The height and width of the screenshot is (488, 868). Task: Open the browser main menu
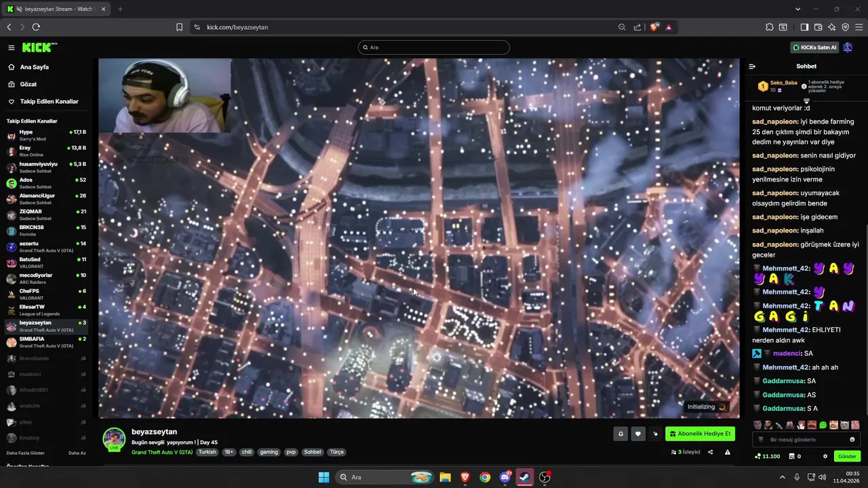(859, 27)
